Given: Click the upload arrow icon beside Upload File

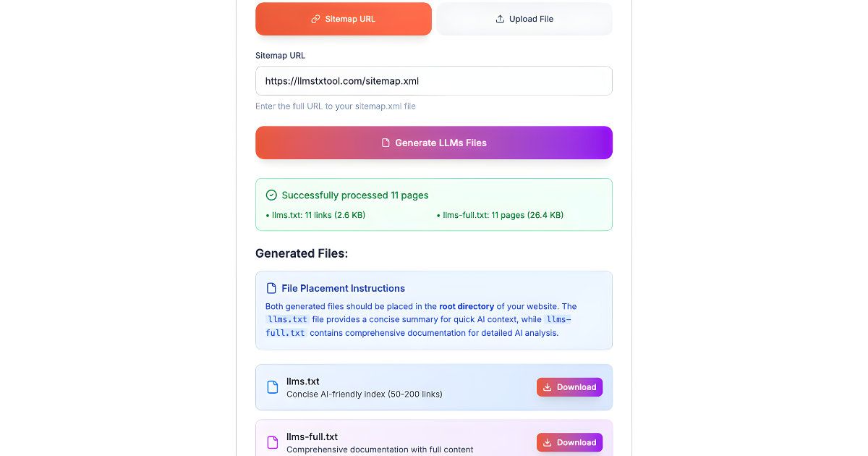Looking at the screenshot, I should click(x=500, y=19).
